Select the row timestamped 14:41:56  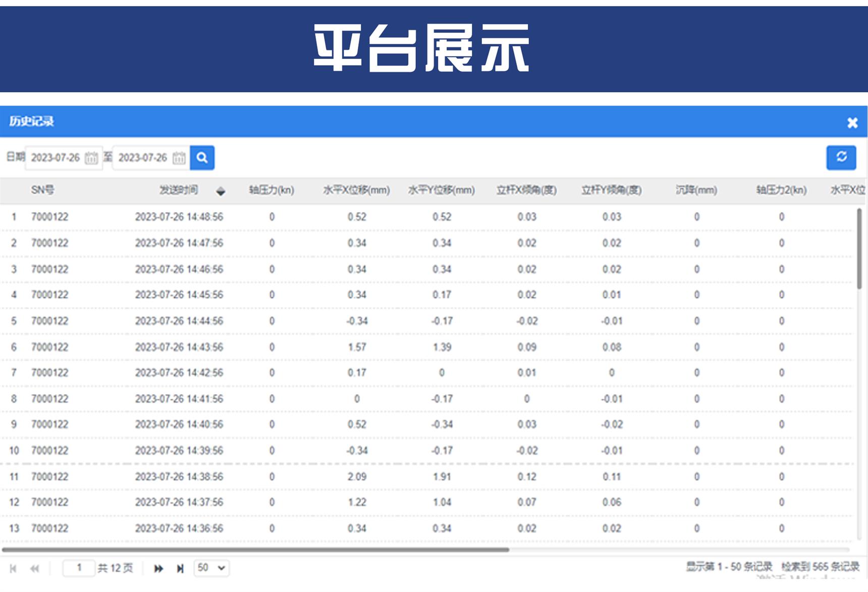coord(426,399)
